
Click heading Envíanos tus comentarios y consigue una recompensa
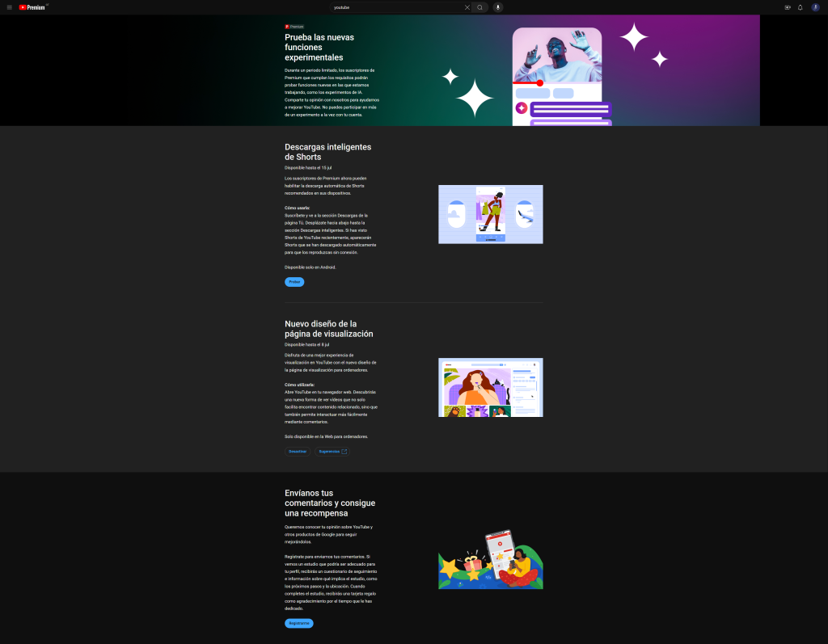(330, 503)
